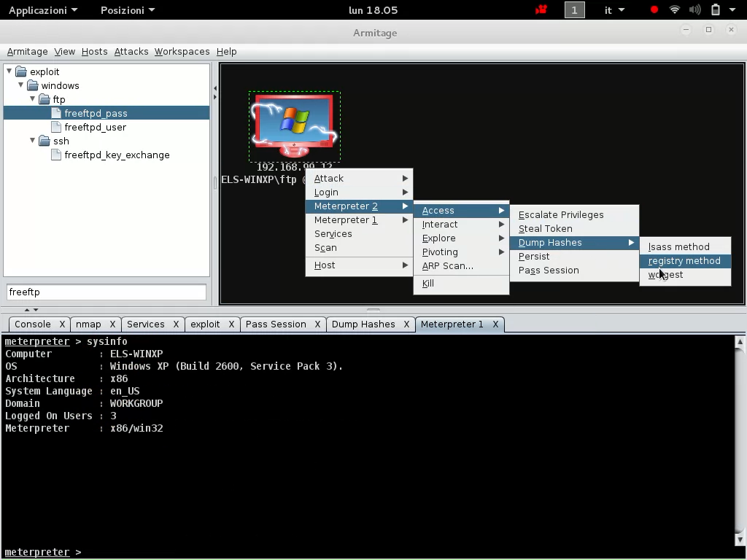Click the ftp folder icon

[x=44, y=99]
